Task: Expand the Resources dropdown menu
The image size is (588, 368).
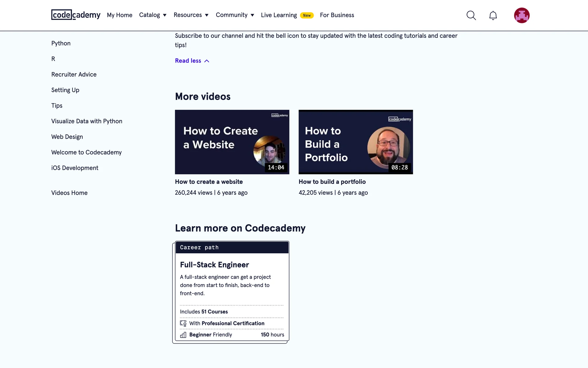Action: pyautogui.click(x=191, y=15)
